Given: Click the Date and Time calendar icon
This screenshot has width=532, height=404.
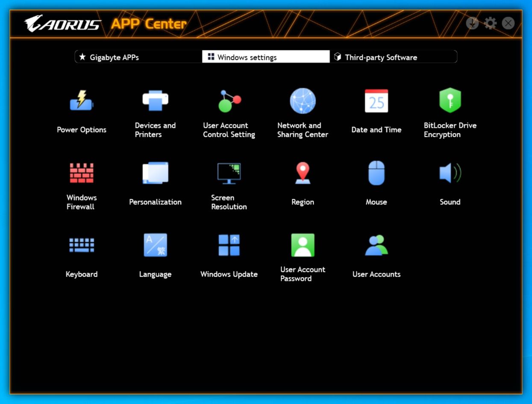Looking at the screenshot, I should tap(376, 101).
